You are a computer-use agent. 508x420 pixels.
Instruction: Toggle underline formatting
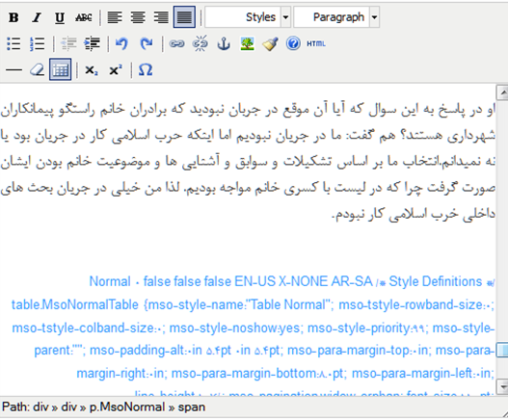tap(60, 17)
